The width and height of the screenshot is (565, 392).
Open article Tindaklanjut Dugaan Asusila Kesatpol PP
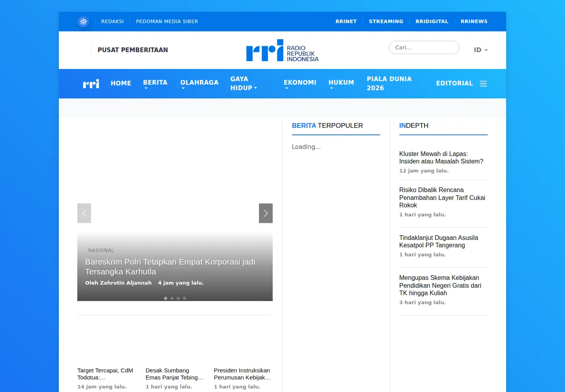click(x=439, y=241)
